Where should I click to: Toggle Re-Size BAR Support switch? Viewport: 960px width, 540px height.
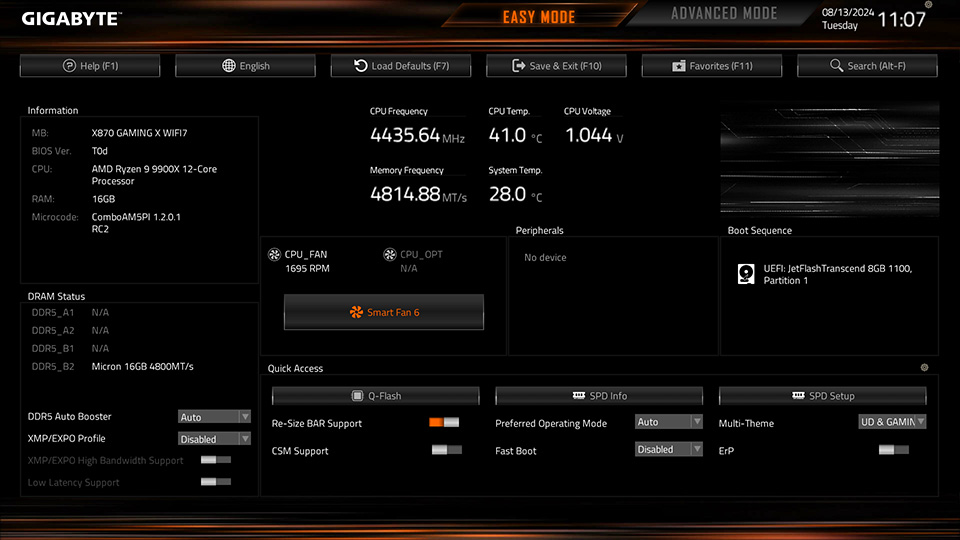click(444, 423)
